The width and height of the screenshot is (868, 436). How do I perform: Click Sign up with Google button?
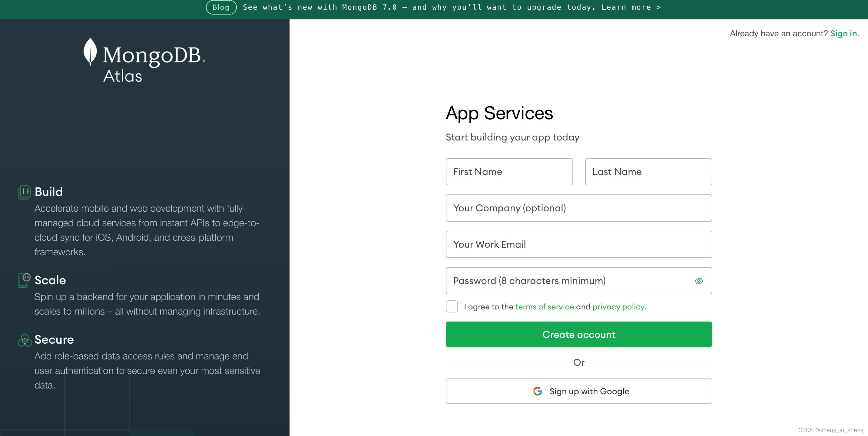[578, 391]
